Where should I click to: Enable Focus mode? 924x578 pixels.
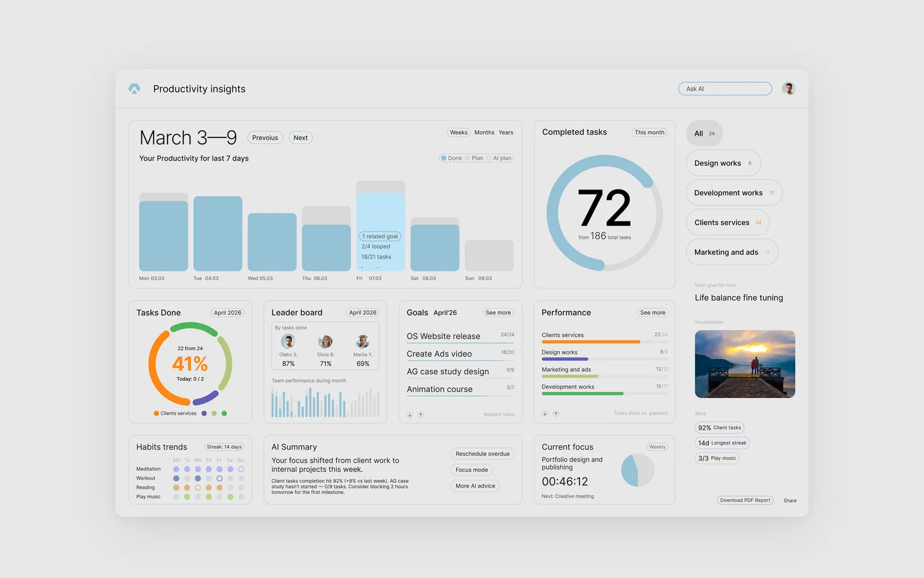[472, 470]
